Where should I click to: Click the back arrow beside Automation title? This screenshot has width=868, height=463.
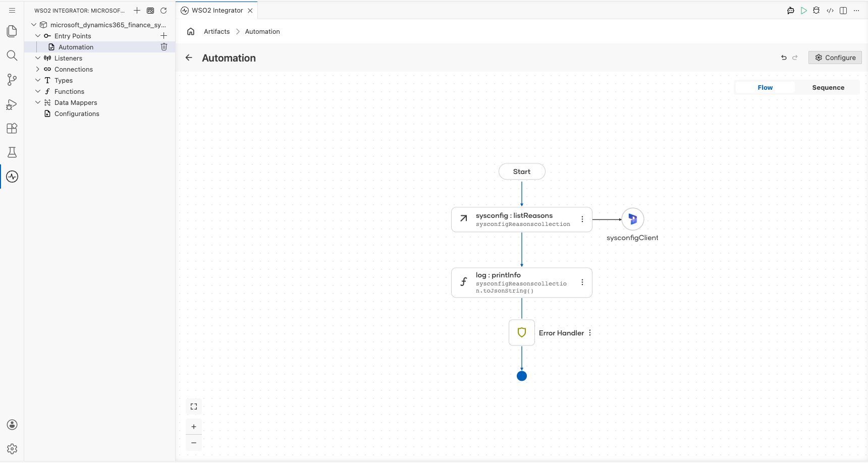click(189, 57)
